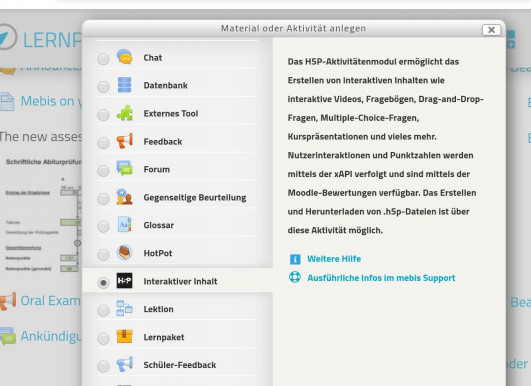The image size is (531, 386).
Task: Click the Forum label text
Action: (x=156, y=169)
